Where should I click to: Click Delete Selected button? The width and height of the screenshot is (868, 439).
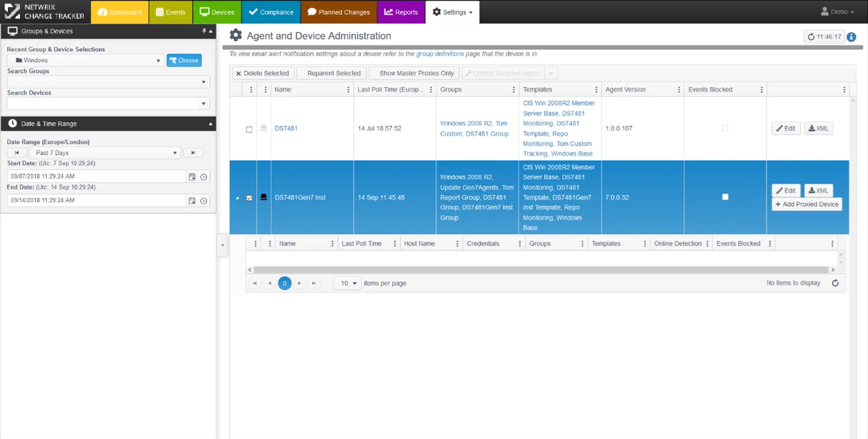(263, 73)
